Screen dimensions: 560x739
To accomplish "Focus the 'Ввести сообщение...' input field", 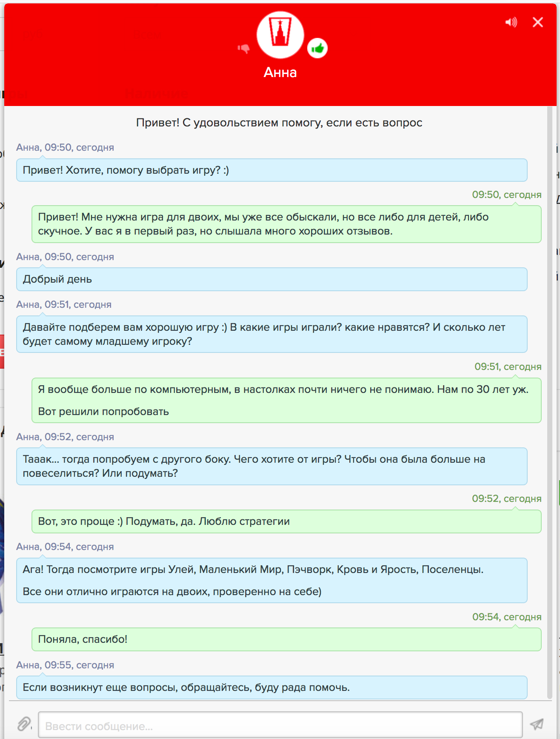I will coord(280,725).
